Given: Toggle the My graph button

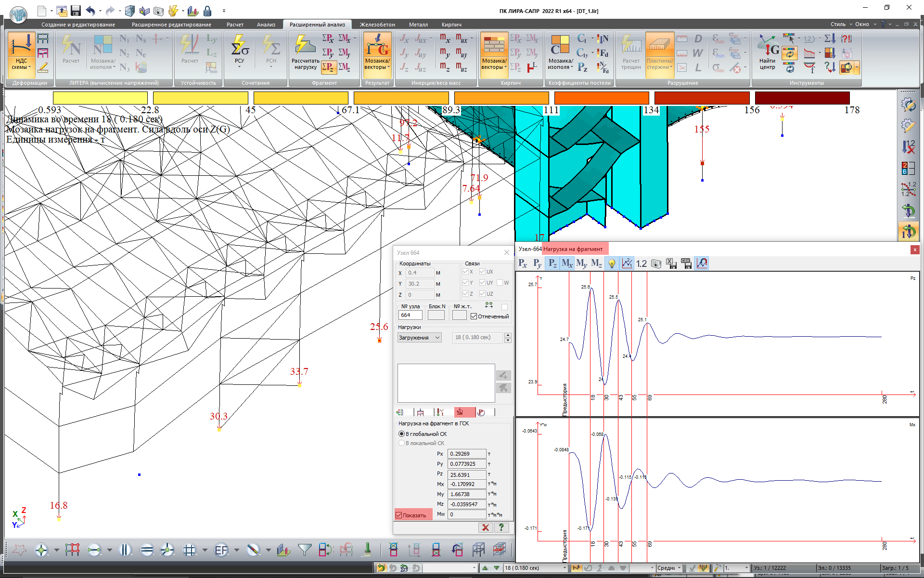Looking at the screenshot, I should pyautogui.click(x=581, y=263).
